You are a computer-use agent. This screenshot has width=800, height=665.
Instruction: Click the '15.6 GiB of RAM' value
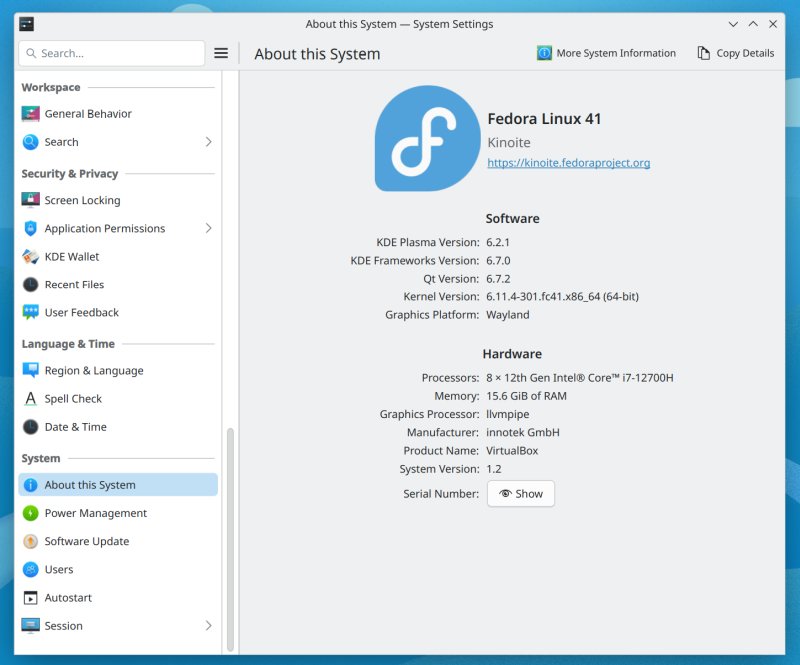[x=526, y=396]
